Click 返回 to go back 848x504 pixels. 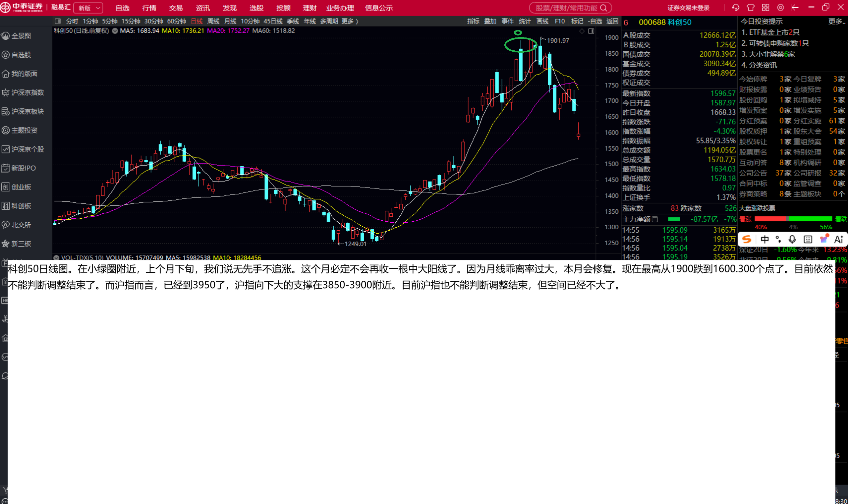pyautogui.click(x=612, y=21)
